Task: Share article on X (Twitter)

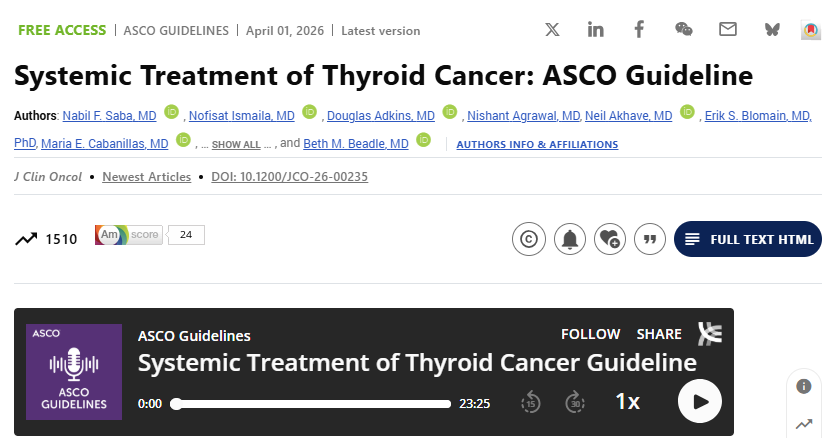Action: [552, 29]
